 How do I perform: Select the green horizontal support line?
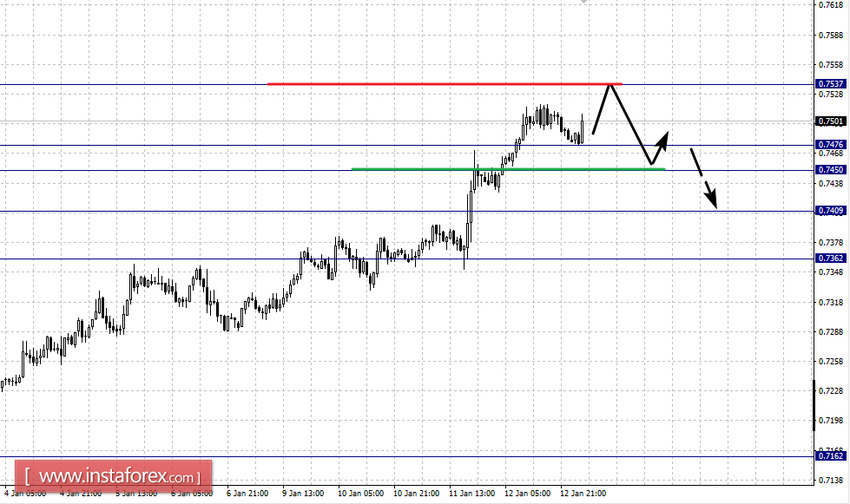(508, 169)
